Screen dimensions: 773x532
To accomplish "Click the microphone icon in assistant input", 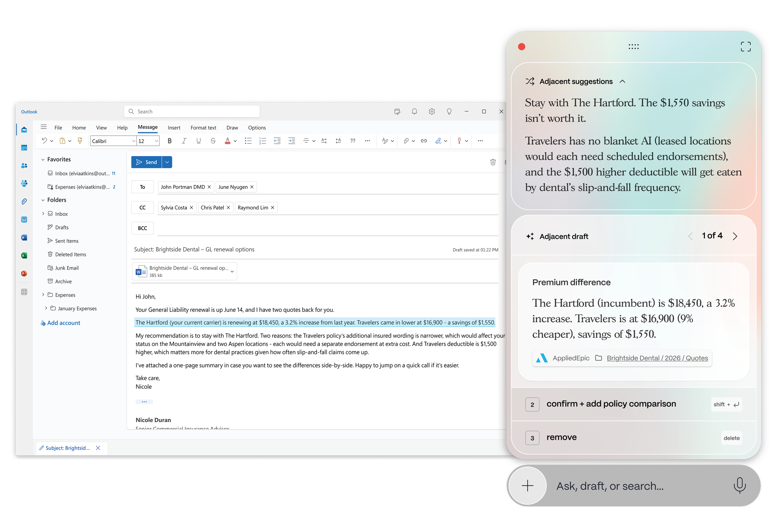I will 739,486.
